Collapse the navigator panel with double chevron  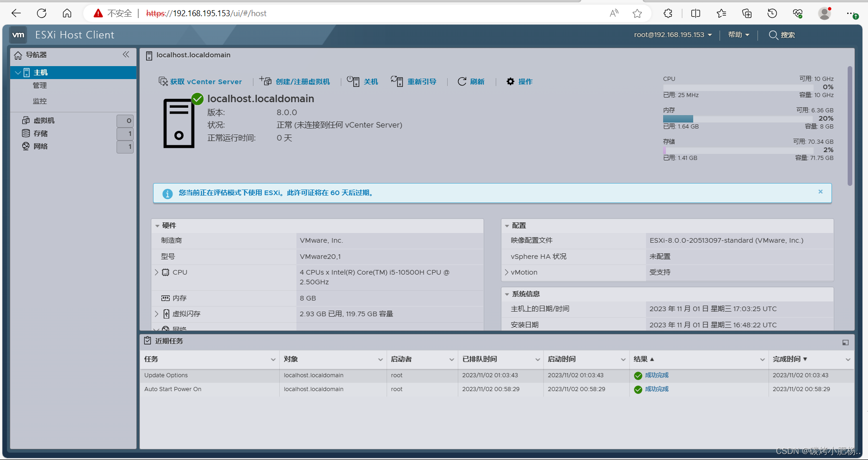click(x=126, y=55)
